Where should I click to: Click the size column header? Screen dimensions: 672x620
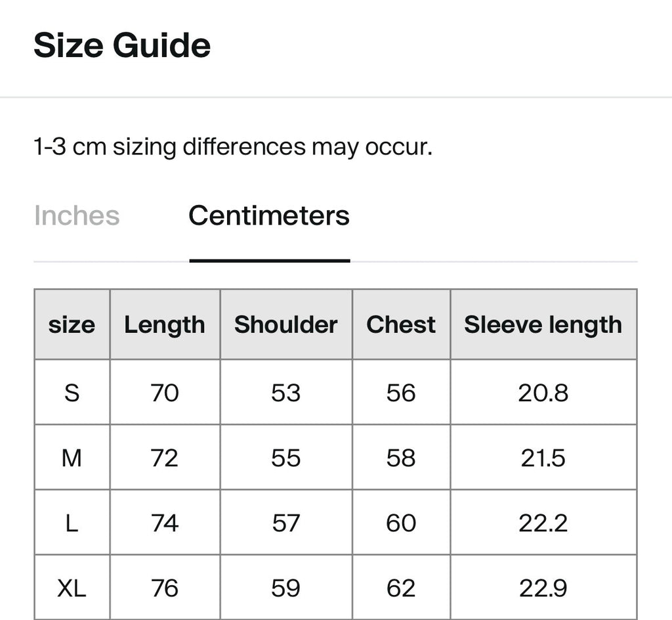pyautogui.click(x=72, y=324)
